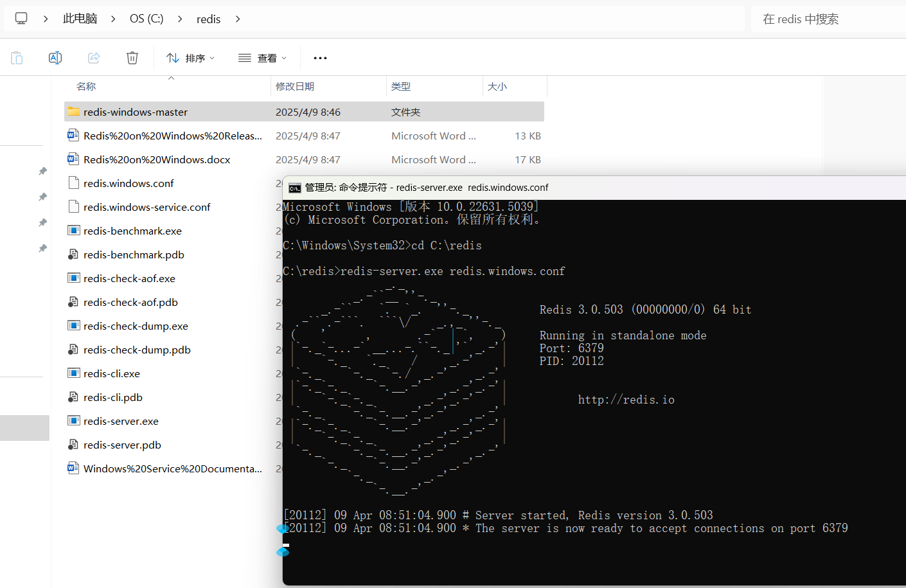
Task: Select redis.windows.conf file icon
Action: click(x=73, y=183)
